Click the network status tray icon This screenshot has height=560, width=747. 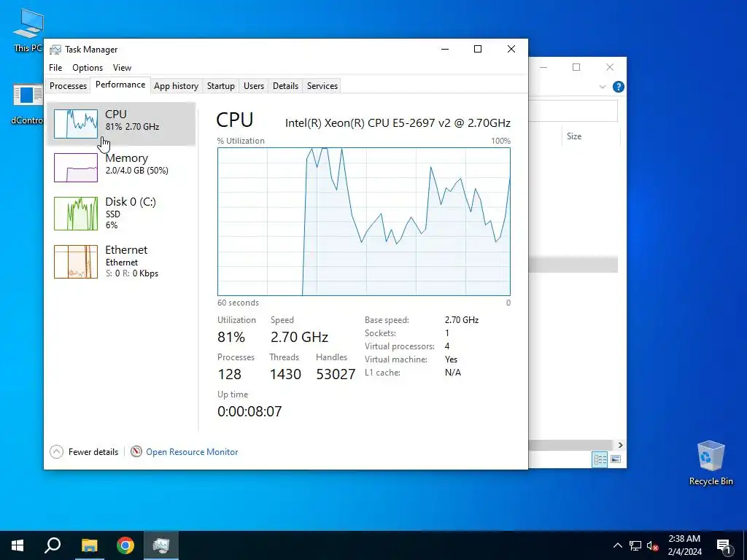pyautogui.click(x=635, y=545)
